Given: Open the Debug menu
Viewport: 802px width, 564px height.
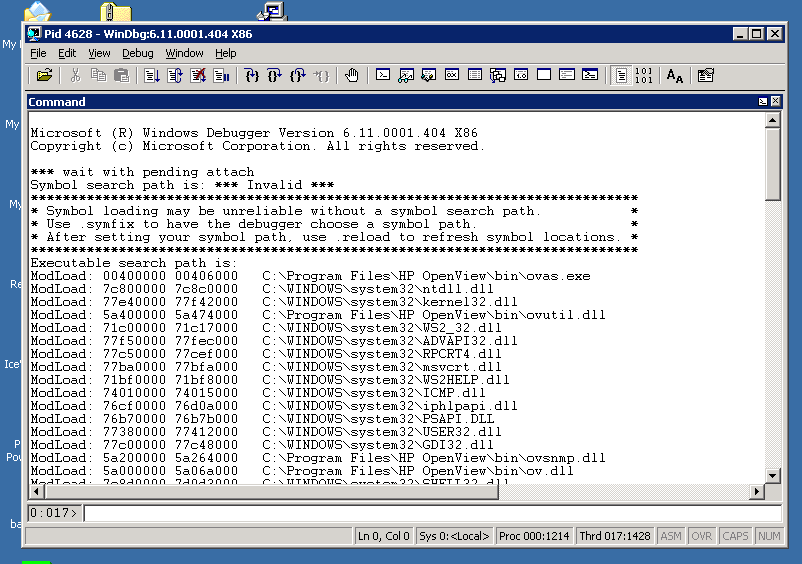Looking at the screenshot, I should coord(138,53).
